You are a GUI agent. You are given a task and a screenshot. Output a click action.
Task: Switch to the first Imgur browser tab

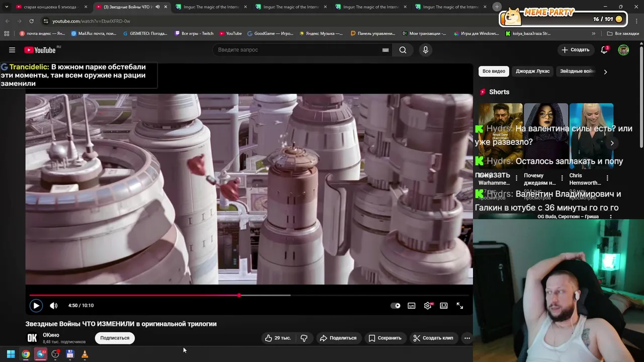point(211,7)
